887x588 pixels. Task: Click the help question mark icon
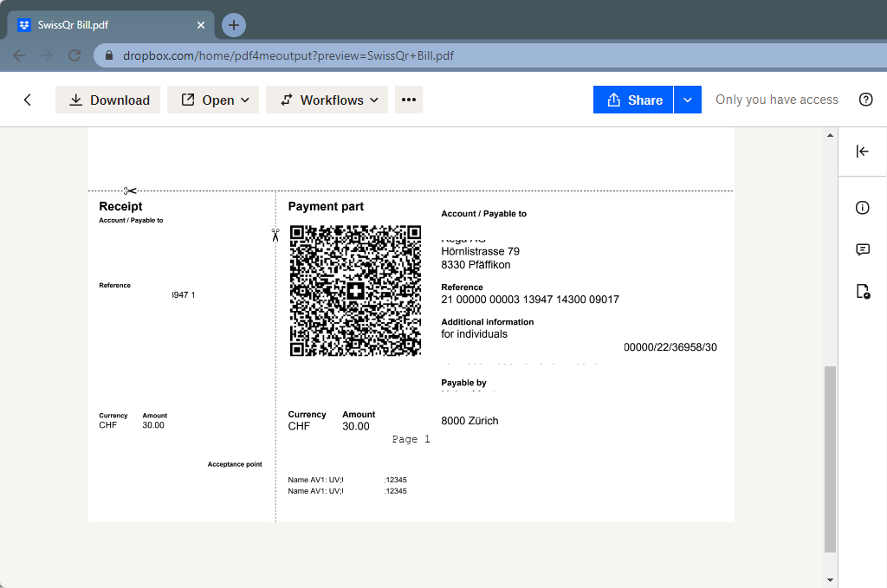(865, 100)
